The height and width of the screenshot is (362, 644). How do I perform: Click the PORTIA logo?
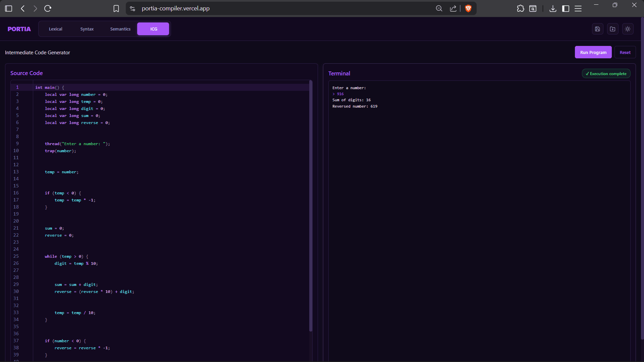(19, 29)
